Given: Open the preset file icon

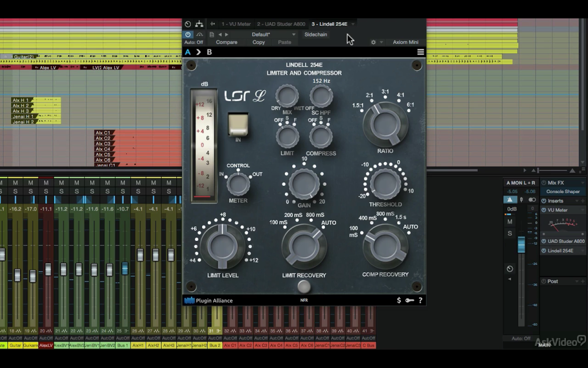Looking at the screenshot, I should pyautogui.click(x=212, y=34).
